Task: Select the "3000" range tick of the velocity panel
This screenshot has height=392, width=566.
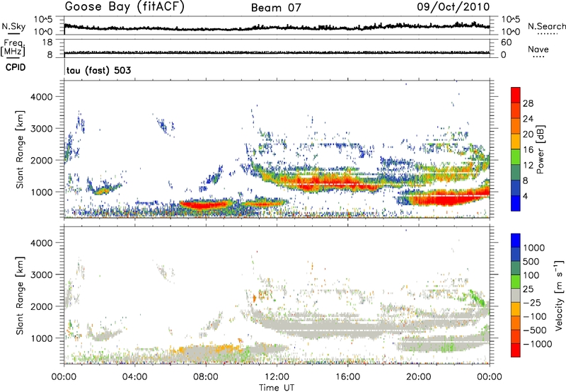Action: coord(42,275)
